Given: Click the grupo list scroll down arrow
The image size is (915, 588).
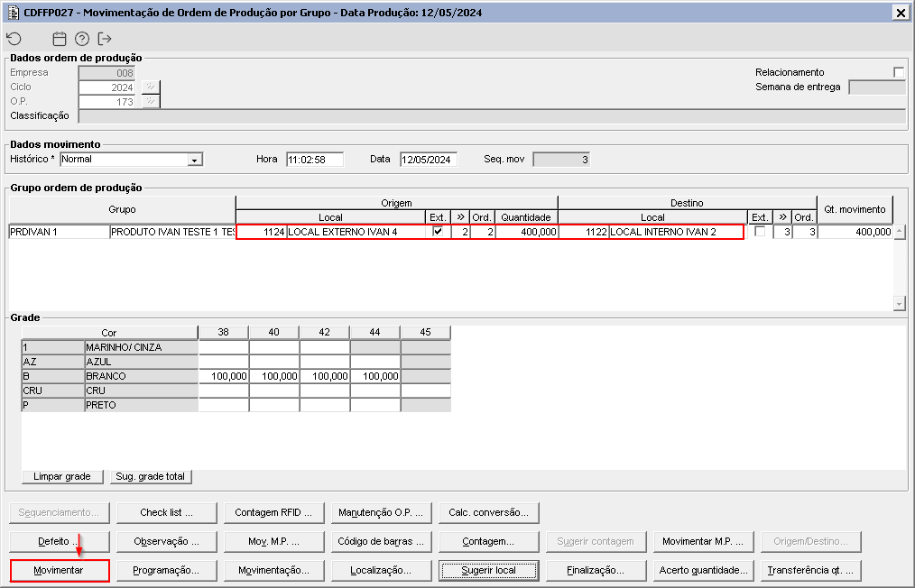Looking at the screenshot, I should point(900,303).
